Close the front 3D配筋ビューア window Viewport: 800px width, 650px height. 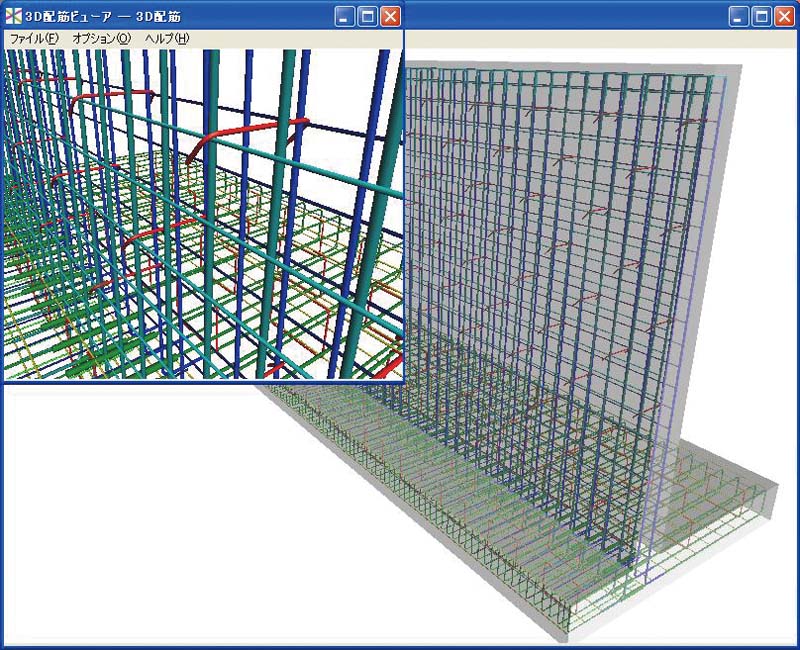pyautogui.click(x=390, y=16)
